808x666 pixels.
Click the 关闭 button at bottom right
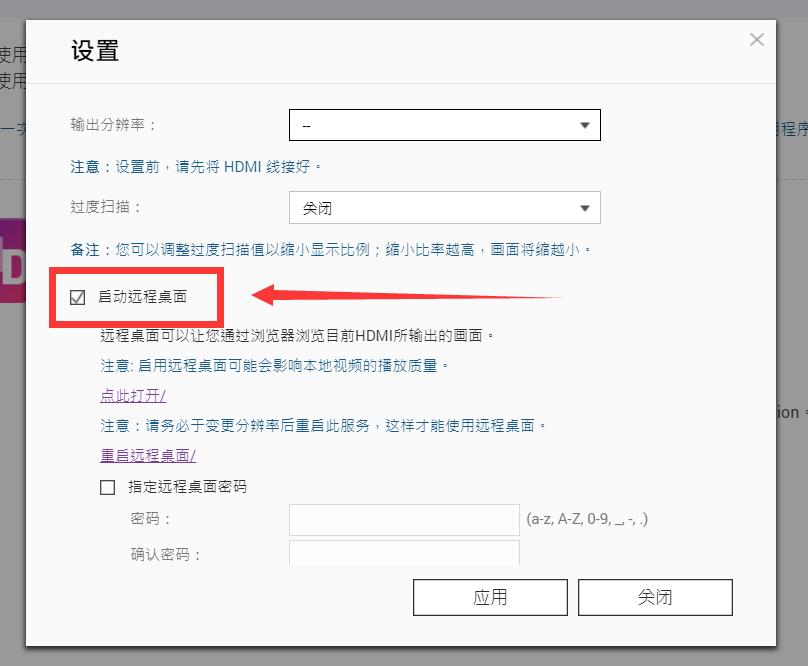tap(656, 597)
